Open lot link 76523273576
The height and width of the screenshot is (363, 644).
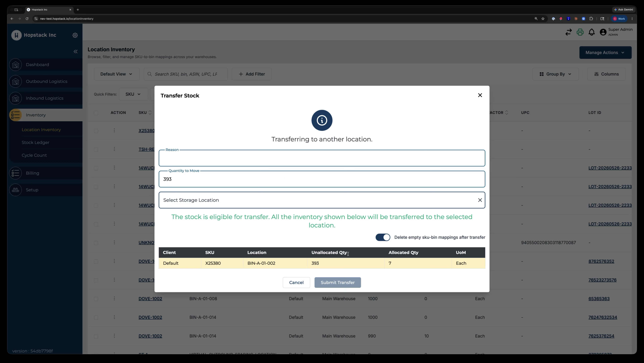tap(602, 280)
